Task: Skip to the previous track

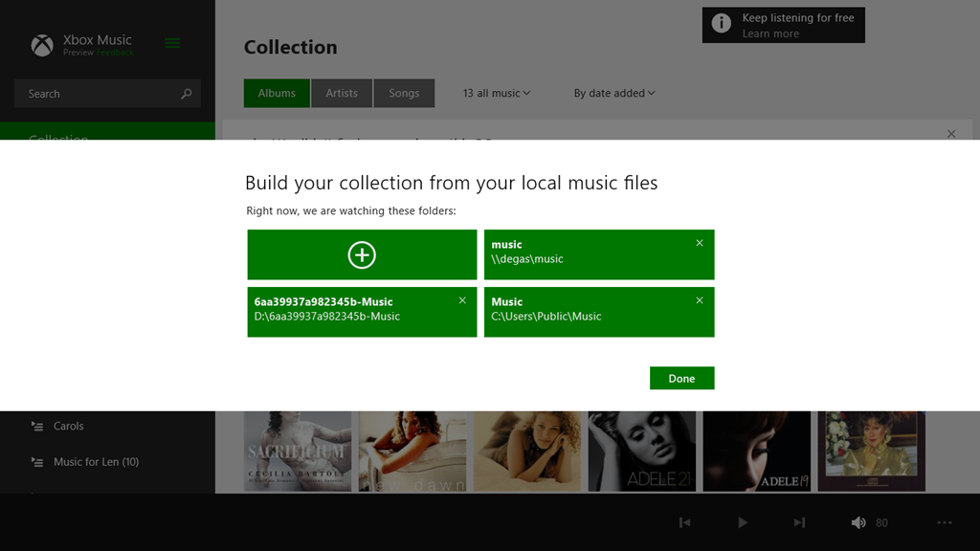Action: click(x=684, y=522)
